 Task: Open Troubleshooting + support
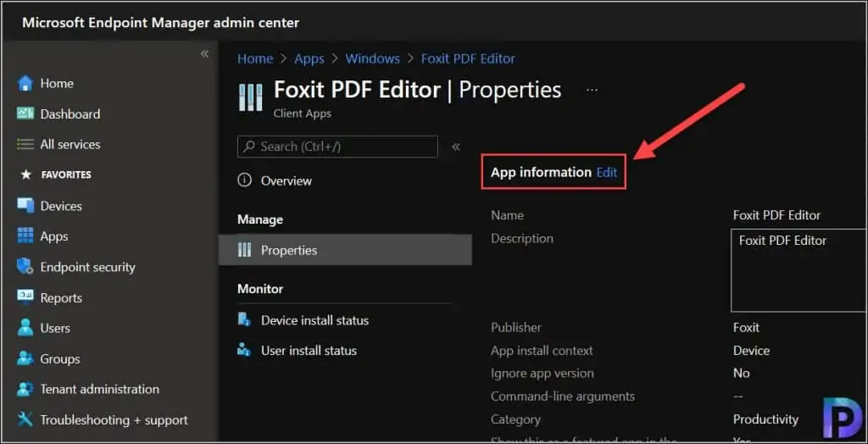[x=114, y=420]
